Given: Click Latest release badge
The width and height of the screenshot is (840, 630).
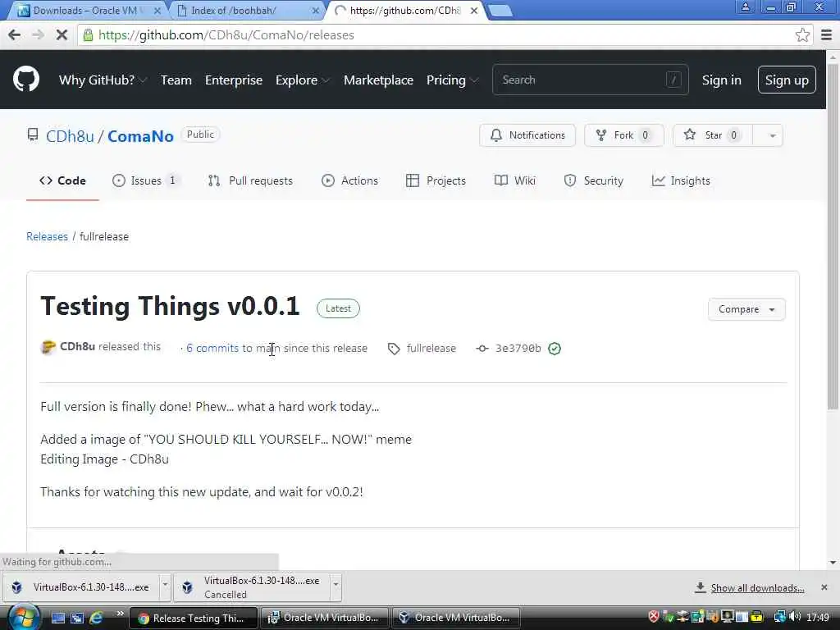Looking at the screenshot, I should (x=338, y=308).
